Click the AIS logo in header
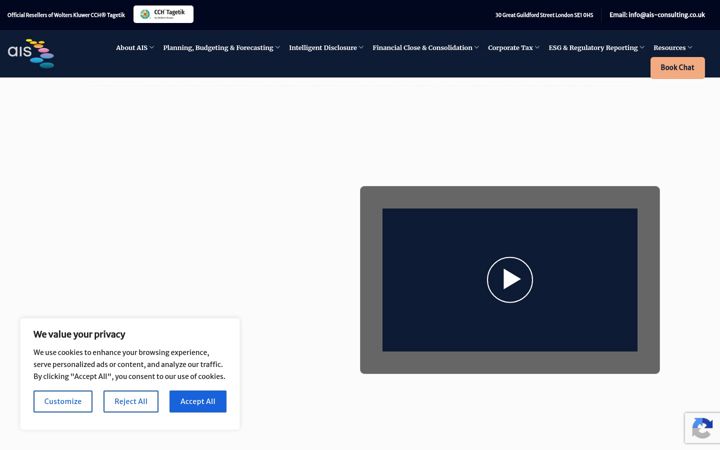The width and height of the screenshot is (720, 450). [x=31, y=53]
